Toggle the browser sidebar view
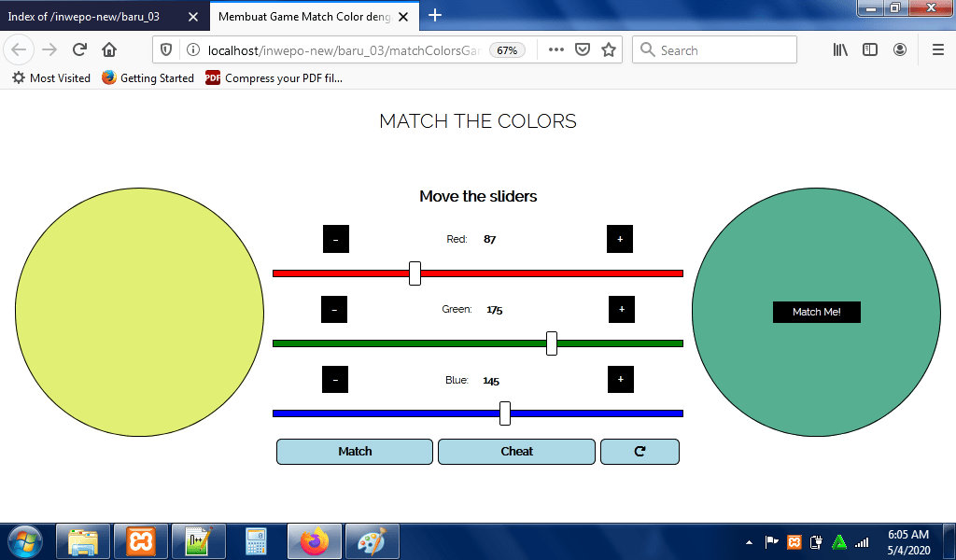The image size is (956, 560). point(870,50)
